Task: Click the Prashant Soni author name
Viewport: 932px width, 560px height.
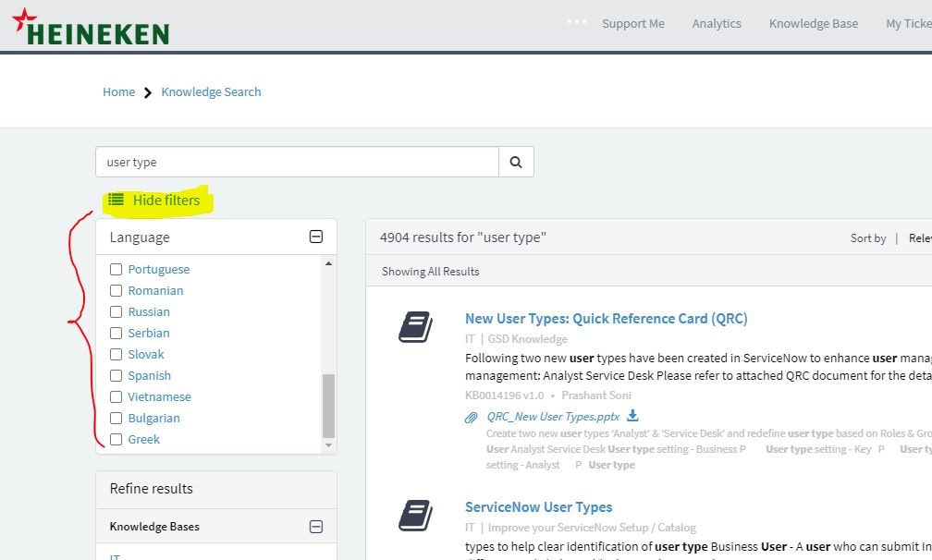Action: [596, 396]
